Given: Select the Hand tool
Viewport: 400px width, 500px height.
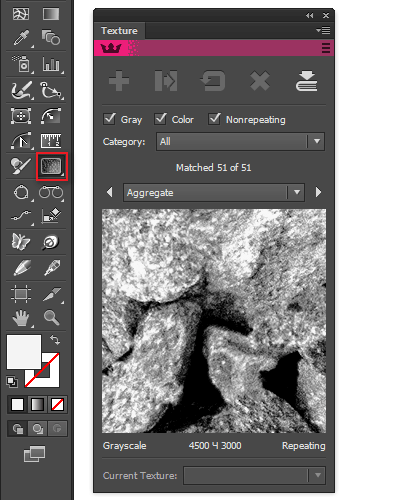Looking at the screenshot, I should tap(21, 318).
